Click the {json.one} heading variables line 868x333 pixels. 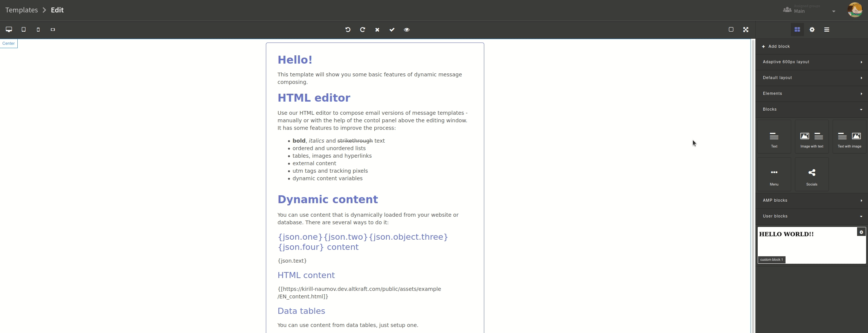pos(363,242)
